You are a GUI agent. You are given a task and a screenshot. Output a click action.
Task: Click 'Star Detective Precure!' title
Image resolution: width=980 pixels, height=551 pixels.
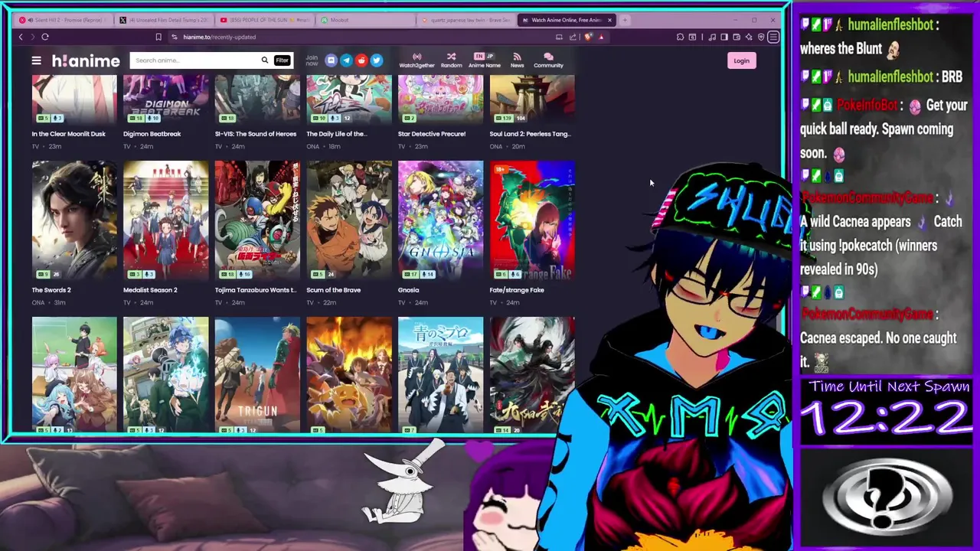(432, 134)
